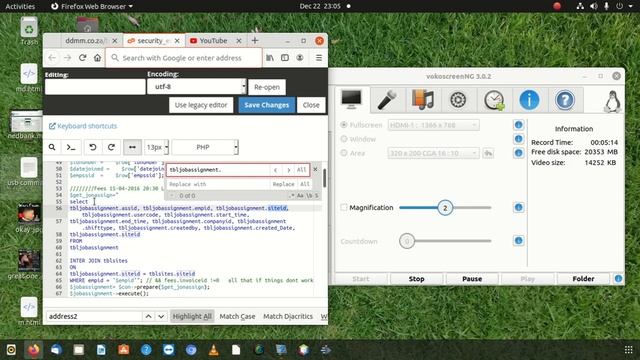Open the 320 x 200 CGA area dropdown

[x=433, y=153]
